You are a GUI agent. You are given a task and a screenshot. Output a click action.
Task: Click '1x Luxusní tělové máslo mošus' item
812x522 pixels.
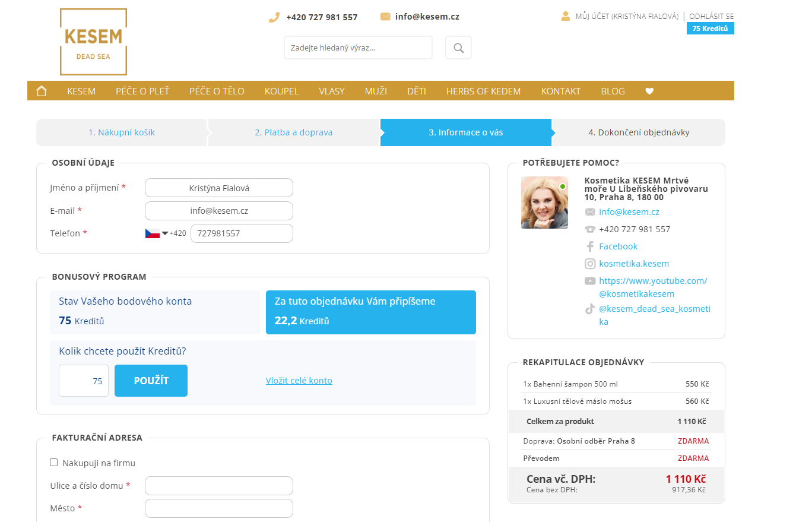pos(578,401)
